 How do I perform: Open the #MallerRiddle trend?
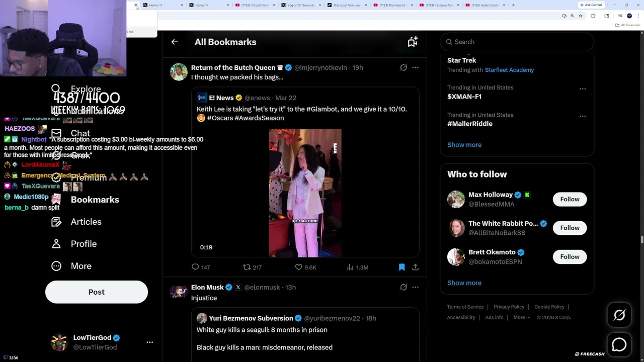pyautogui.click(x=470, y=124)
